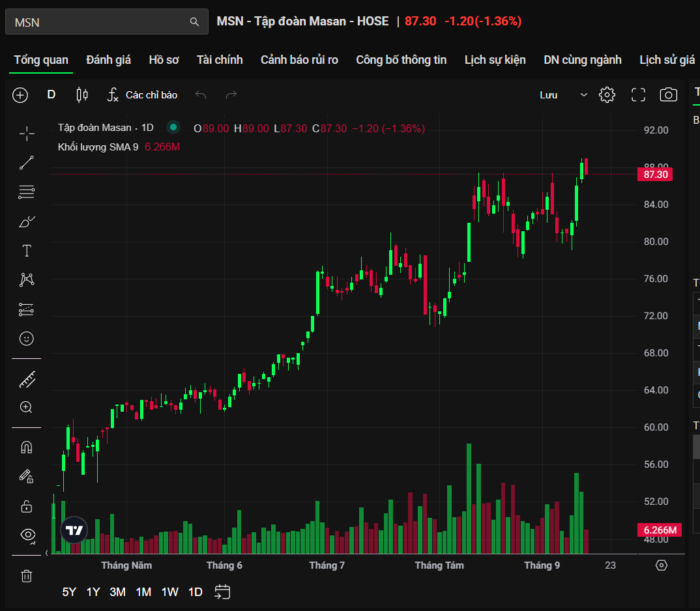This screenshot has width=700, height=611.
Task: Switch to DN cùng ngành tab
Action: pos(582,60)
